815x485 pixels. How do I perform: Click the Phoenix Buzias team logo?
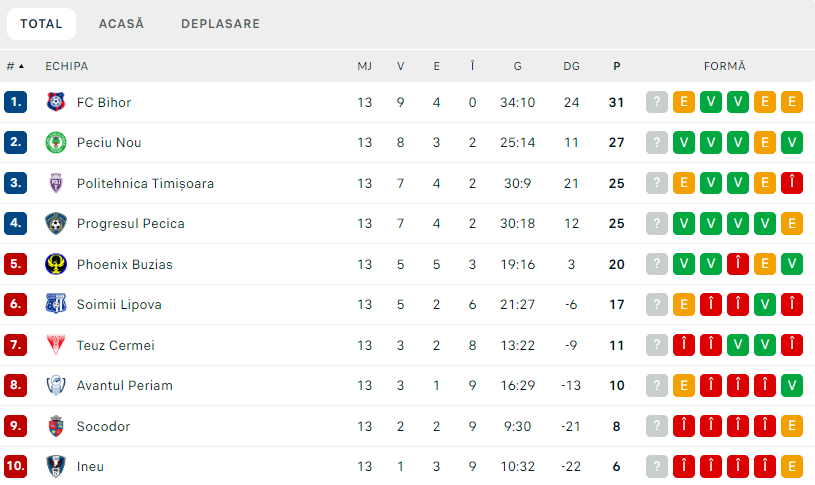point(56,264)
